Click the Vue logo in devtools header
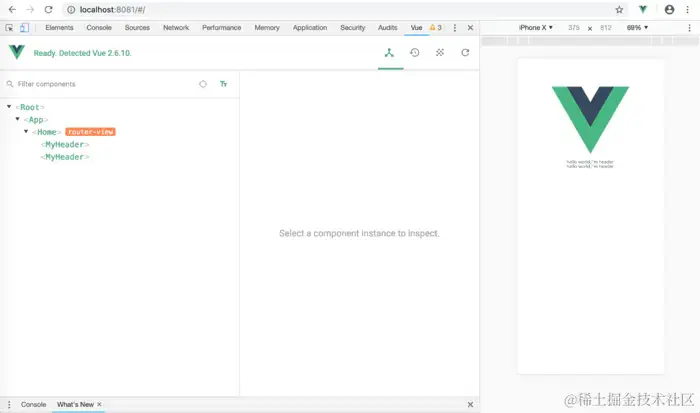 tap(17, 52)
